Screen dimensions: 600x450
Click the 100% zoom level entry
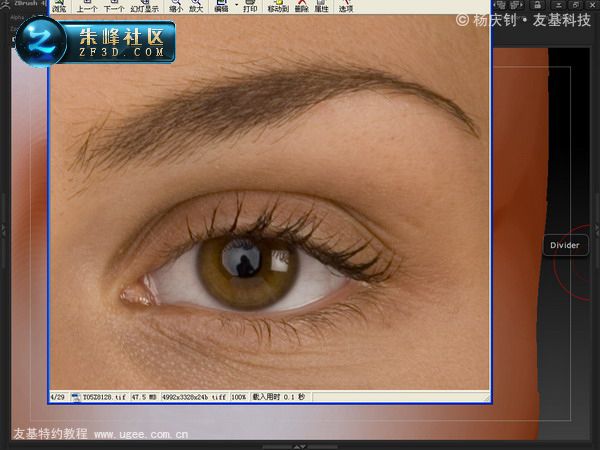pyautogui.click(x=238, y=397)
